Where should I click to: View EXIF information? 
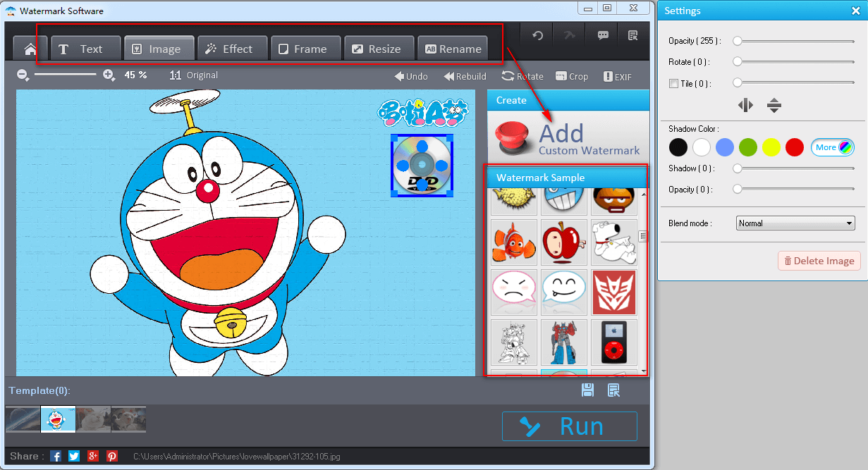(618, 76)
